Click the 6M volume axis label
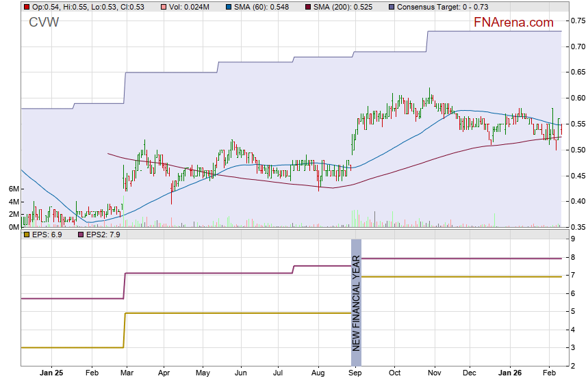Screen dimensions: 588x387 (x=12, y=189)
